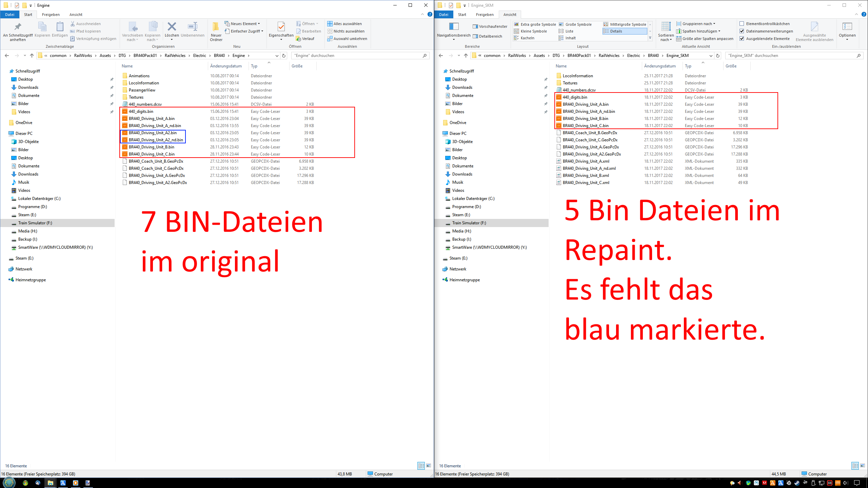Viewport: 868px width, 488px height.
Task: Click Umbenennen rename icon
Action: [x=192, y=27]
